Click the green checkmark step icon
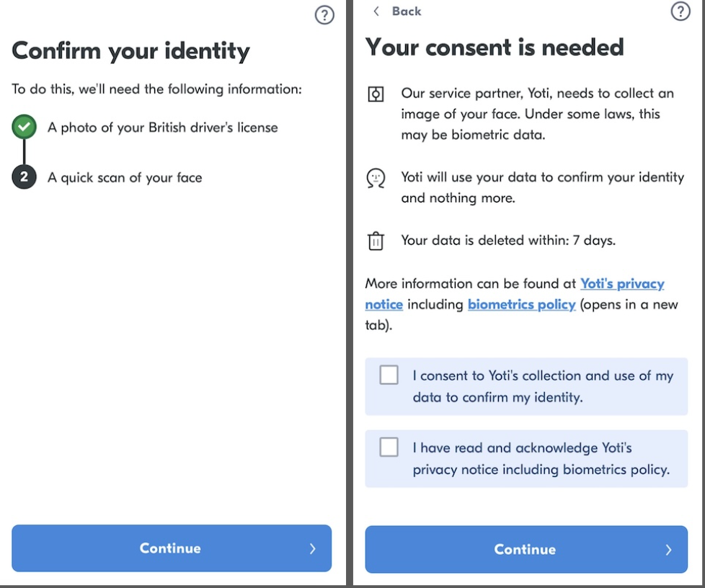This screenshot has height=588, width=705. (x=25, y=127)
